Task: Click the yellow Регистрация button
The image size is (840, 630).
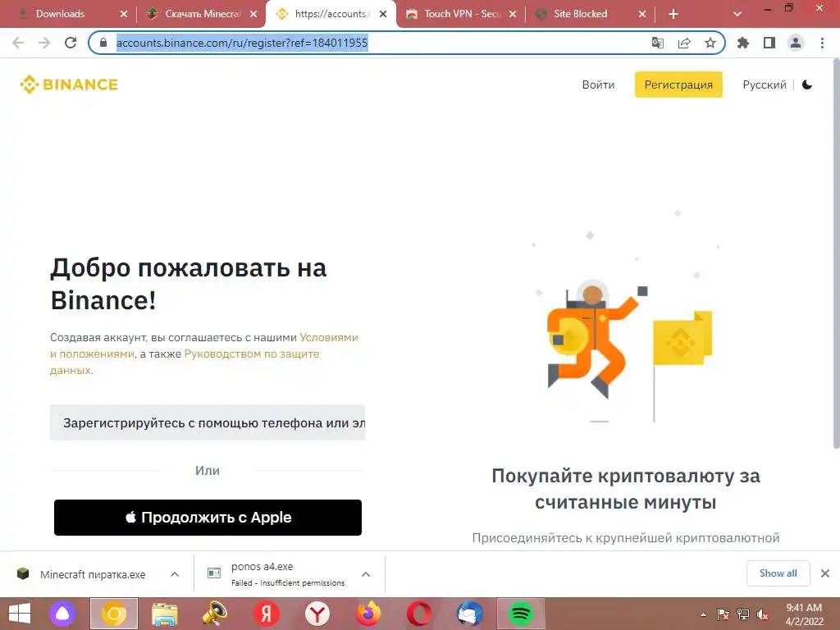Action: 678,84
